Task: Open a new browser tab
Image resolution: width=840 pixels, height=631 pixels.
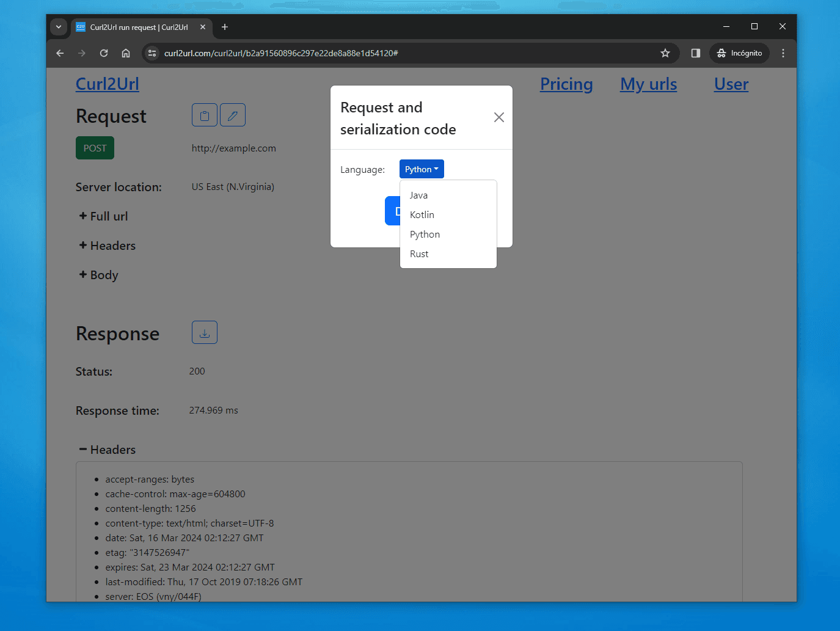Action: coord(225,27)
